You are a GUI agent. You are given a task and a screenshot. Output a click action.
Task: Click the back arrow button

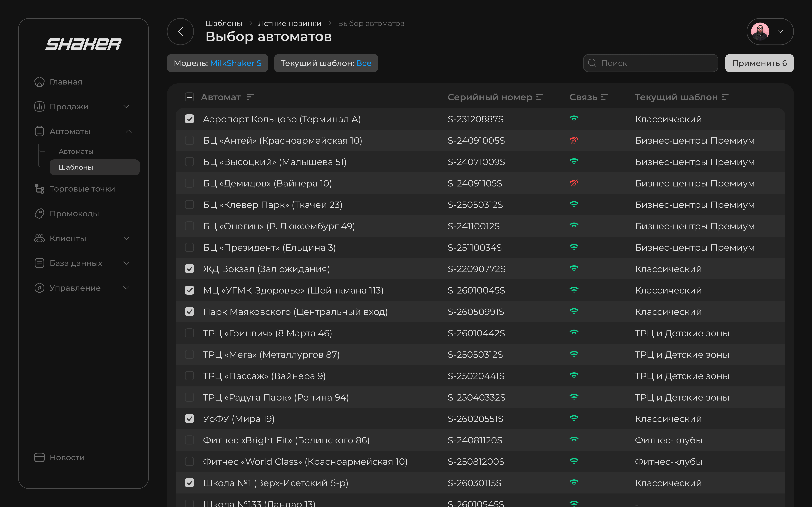181,32
